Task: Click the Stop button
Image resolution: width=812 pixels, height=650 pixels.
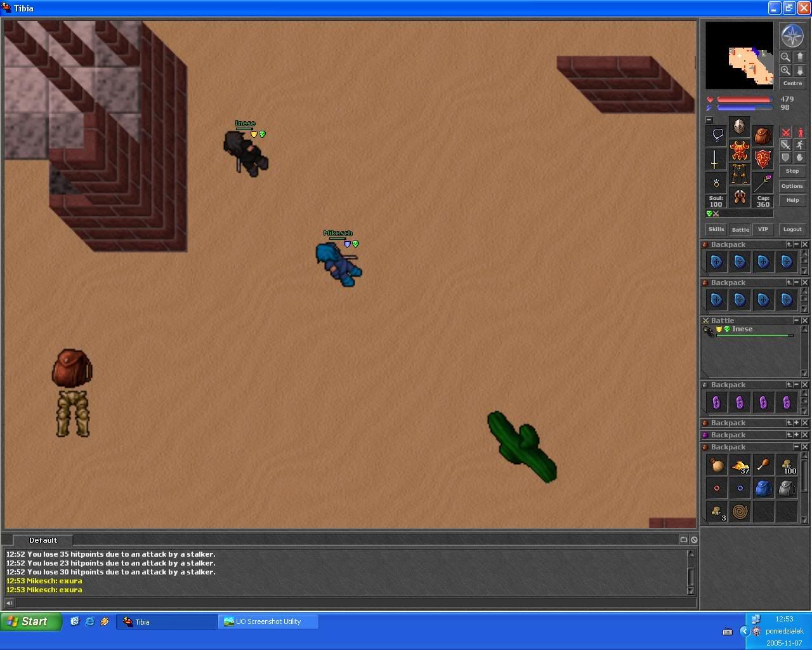Action: coord(792,171)
